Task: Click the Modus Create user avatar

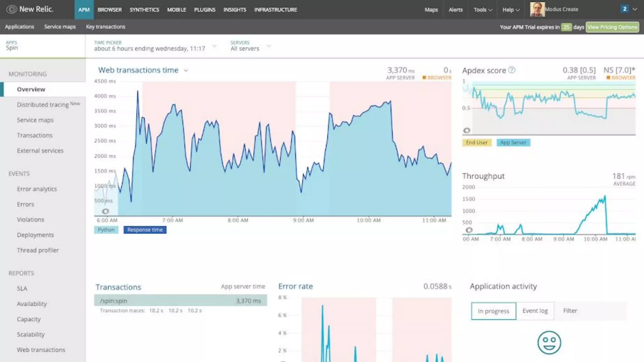Action: [x=537, y=9]
